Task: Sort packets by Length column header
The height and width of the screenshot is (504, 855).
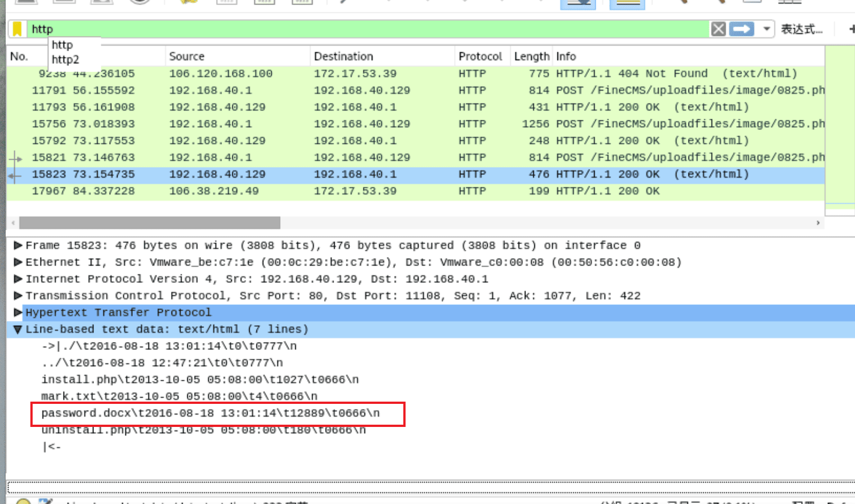Action: click(x=531, y=56)
